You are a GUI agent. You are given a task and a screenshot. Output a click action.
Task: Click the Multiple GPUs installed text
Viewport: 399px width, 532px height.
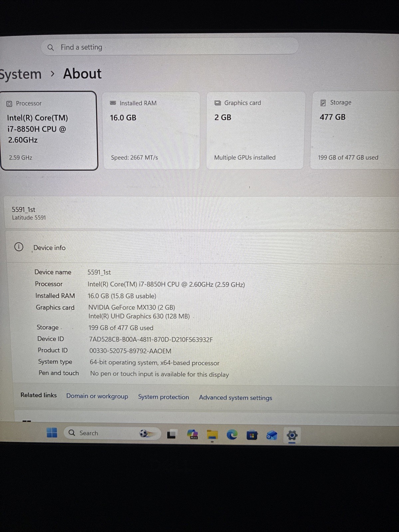coord(245,157)
